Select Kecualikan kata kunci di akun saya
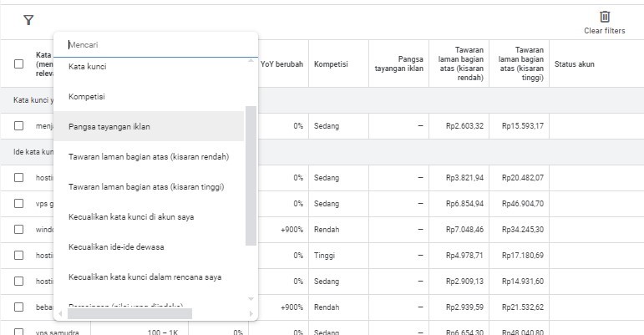644x335 pixels. click(149, 216)
